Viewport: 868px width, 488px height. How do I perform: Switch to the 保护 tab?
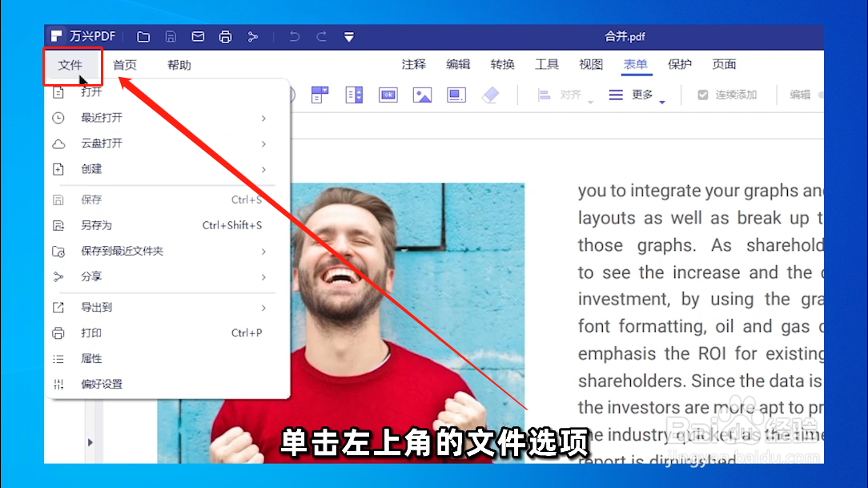pos(679,64)
